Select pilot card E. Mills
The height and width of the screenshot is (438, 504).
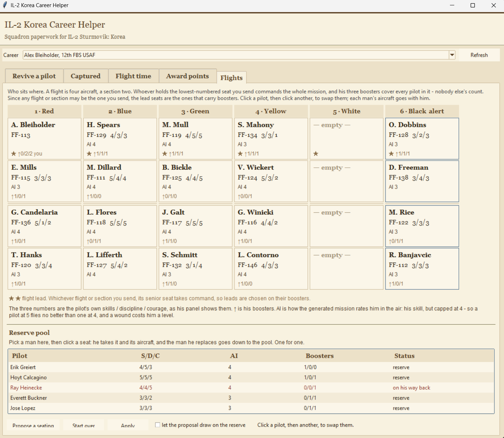[44, 181]
